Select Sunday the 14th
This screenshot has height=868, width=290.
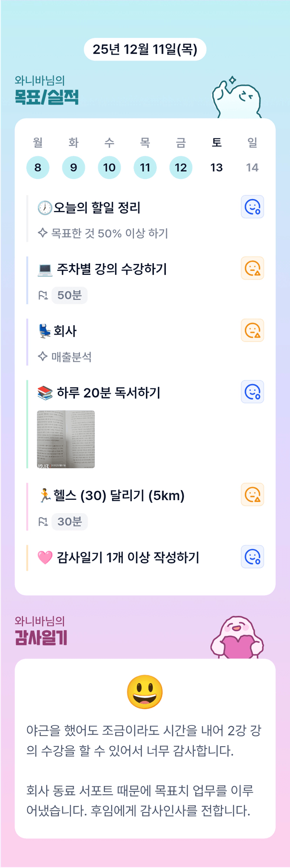pyautogui.click(x=252, y=167)
